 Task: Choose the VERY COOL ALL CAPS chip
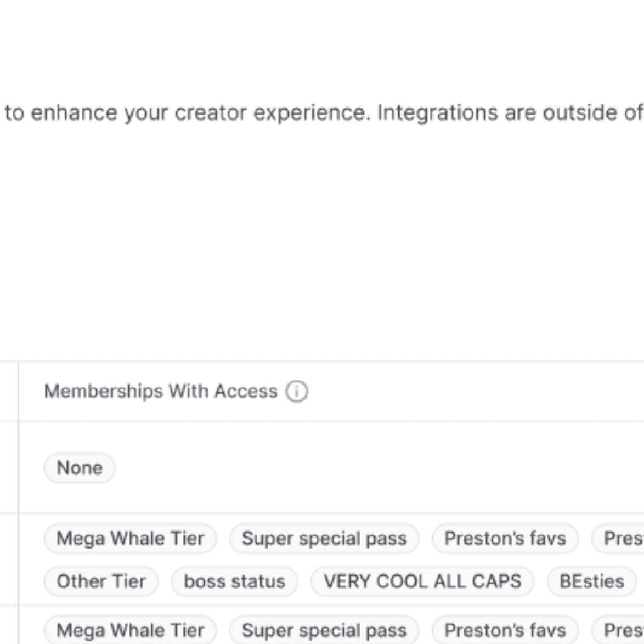(x=422, y=581)
